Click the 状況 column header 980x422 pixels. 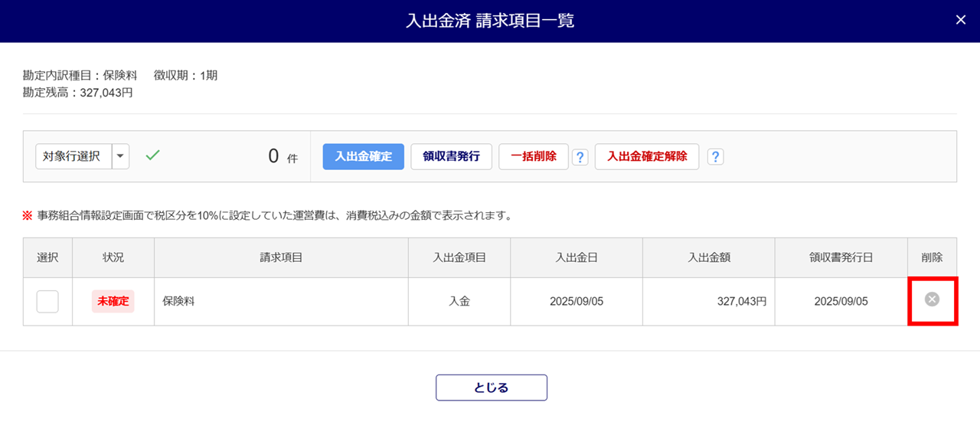click(x=113, y=257)
